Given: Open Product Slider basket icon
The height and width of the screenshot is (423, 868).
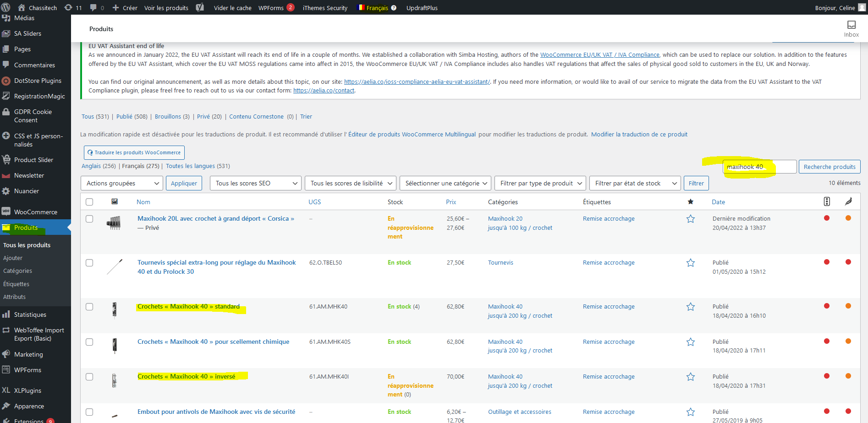Looking at the screenshot, I should click(x=6, y=160).
